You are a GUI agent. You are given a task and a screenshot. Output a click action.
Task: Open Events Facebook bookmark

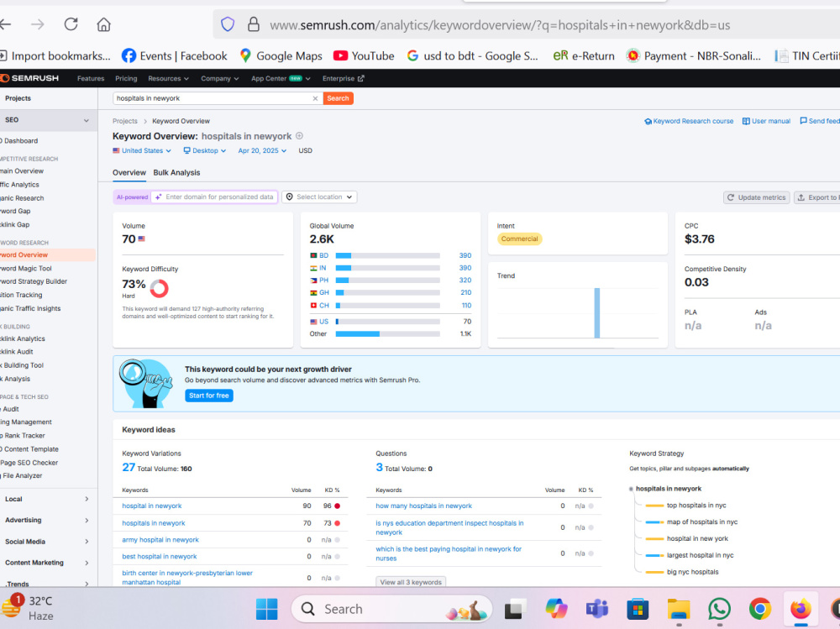click(x=174, y=55)
